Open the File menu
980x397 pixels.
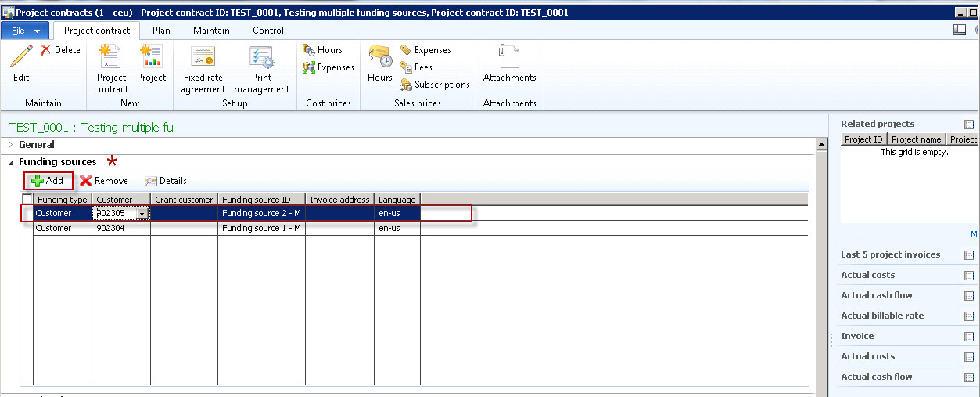25,31
